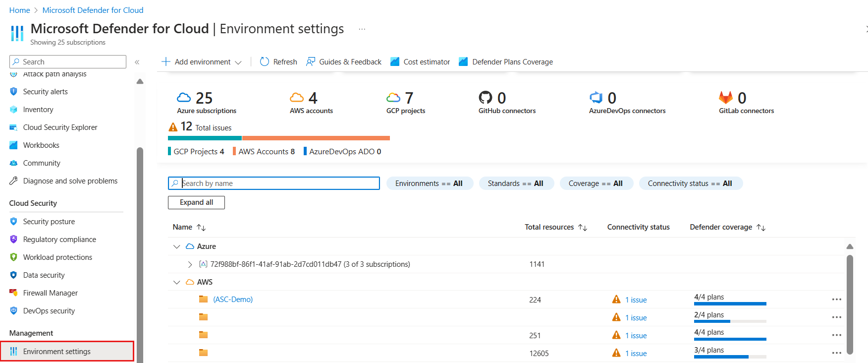The width and height of the screenshot is (868, 363).
Task: Open Defender Plans Coverage
Action: point(506,61)
